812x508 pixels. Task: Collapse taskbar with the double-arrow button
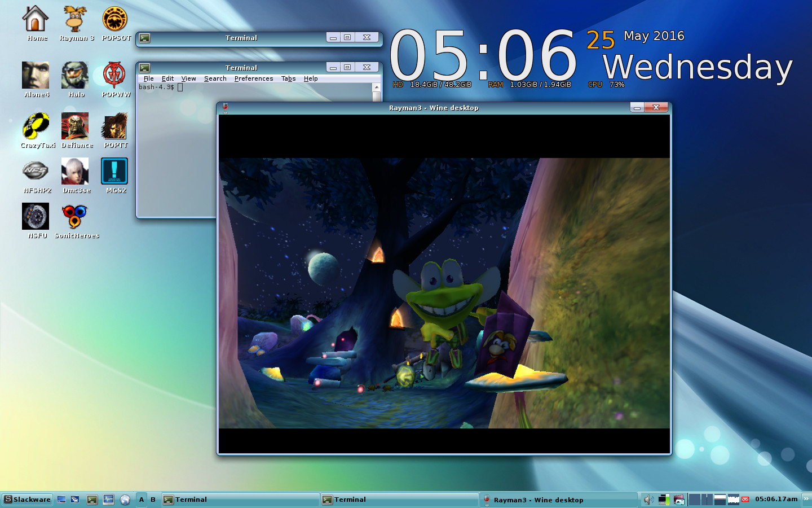point(806,499)
